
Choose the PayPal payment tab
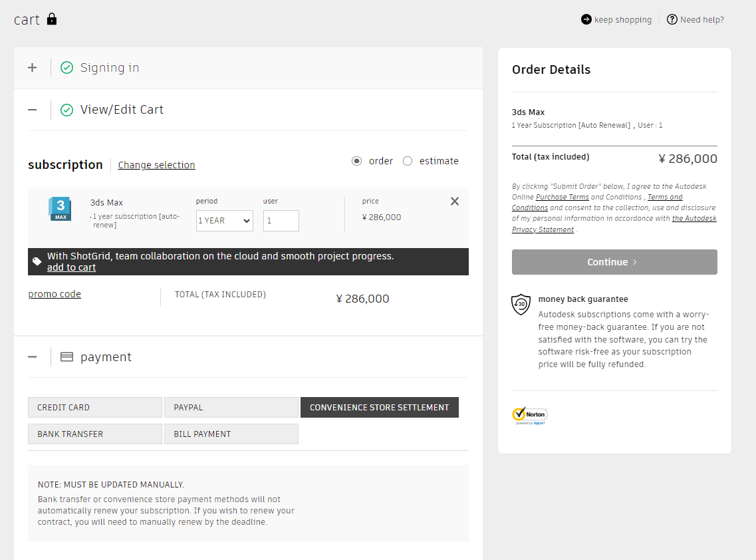(231, 408)
